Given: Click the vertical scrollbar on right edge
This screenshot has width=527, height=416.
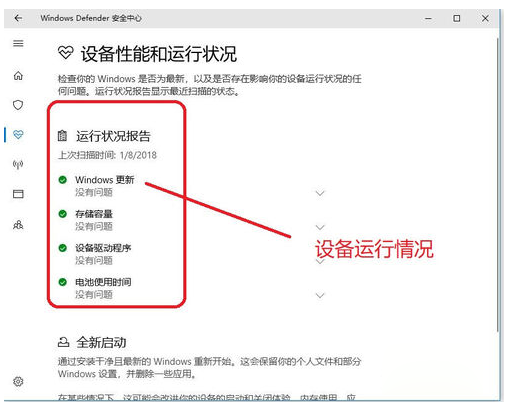Looking at the screenshot, I should pyautogui.click(x=497, y=185).
